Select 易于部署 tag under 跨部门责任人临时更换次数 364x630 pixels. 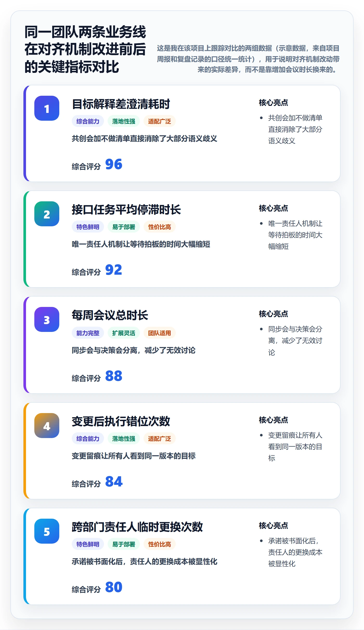124,544
